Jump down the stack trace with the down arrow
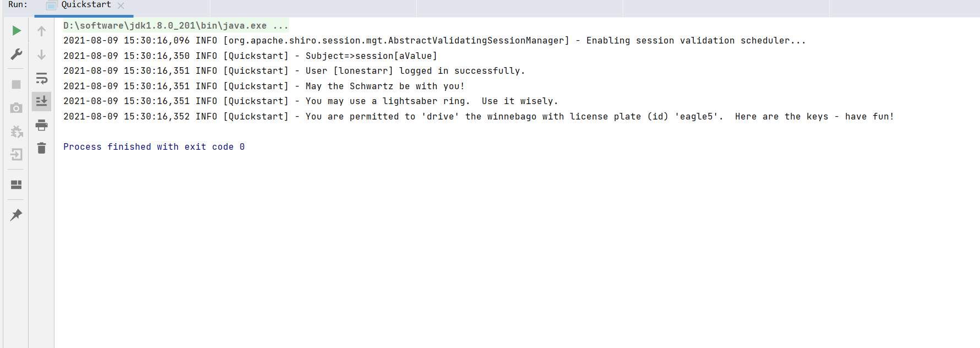Screen dimensions: 980x348 tap(41, 55)
